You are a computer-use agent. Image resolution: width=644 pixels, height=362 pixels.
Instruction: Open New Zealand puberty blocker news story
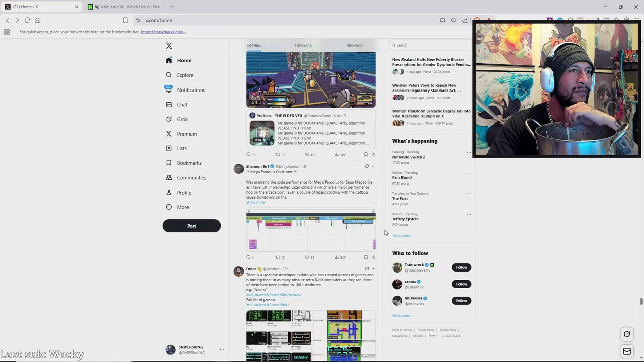432,62
